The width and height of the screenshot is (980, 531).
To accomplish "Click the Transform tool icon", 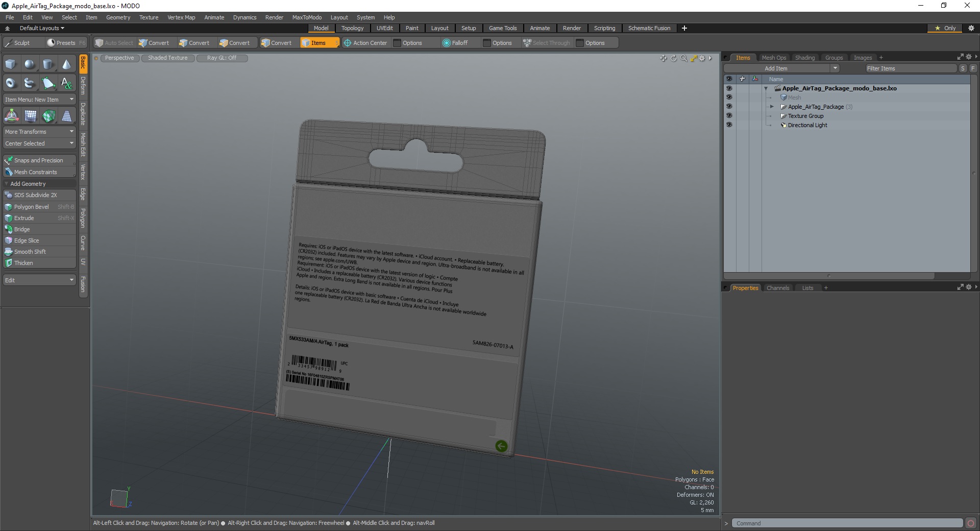I will click(11, 116).
